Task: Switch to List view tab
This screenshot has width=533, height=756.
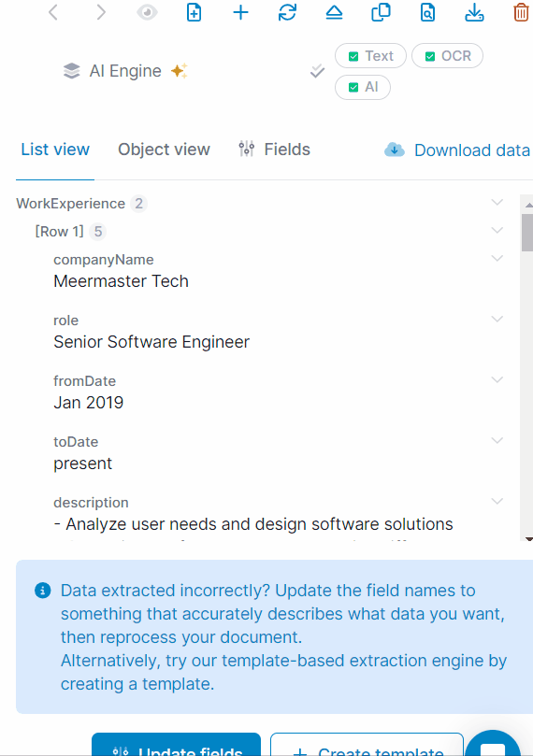Action: tap(55, 150)
